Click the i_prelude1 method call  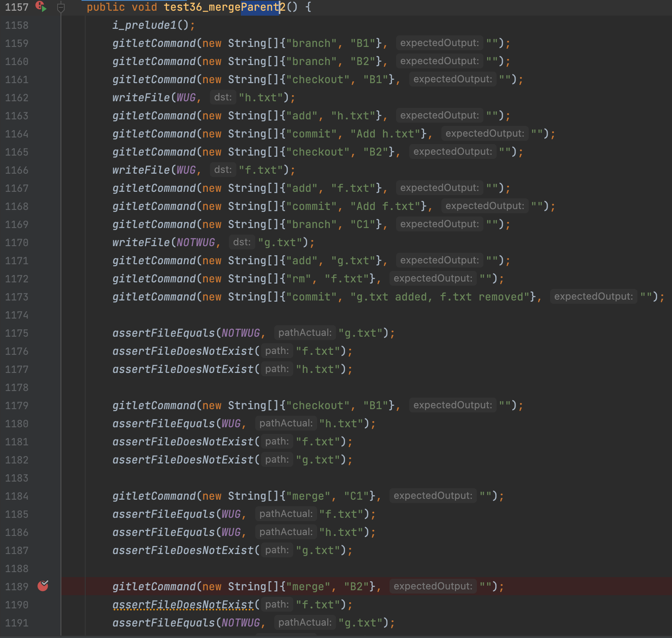[144, 25]
